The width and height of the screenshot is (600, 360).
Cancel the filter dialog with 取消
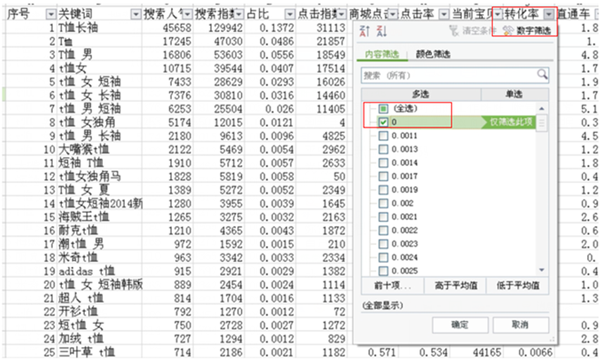(520, 325)
